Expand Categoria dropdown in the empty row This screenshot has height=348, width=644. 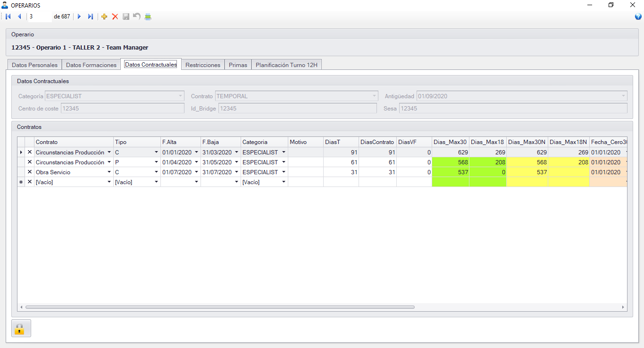tap(284, 182)
